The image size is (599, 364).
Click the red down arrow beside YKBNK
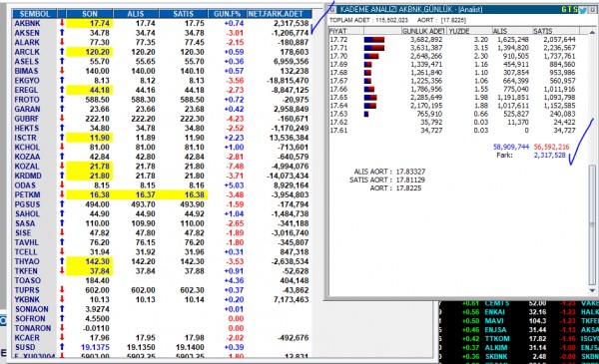[62, 299]
